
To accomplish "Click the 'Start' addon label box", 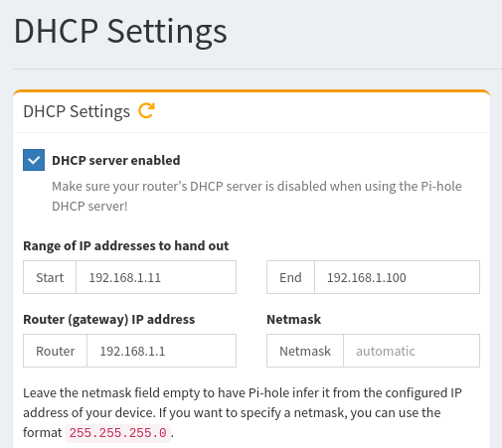I will click(x=50, y=277).
